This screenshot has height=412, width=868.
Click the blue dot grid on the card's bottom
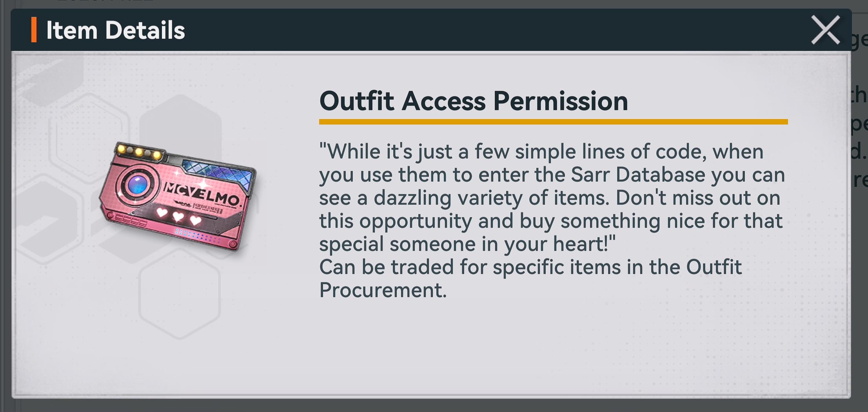[195, 235]
